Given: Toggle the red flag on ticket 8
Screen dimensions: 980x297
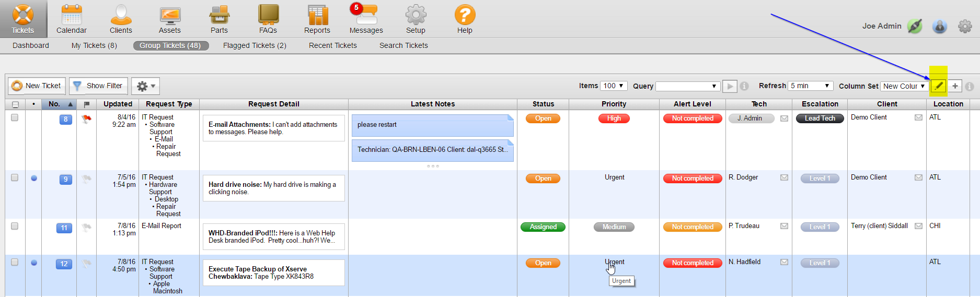Looking at the screenshot, I should pyautogui.click(x=87, y=119).
